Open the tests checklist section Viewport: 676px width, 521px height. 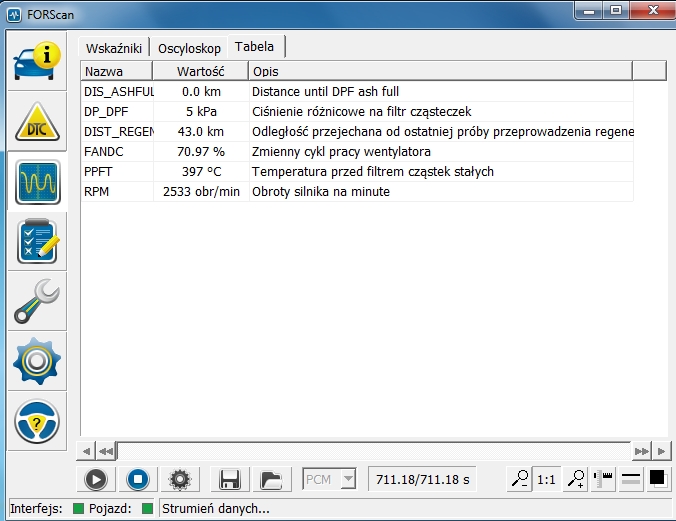click(x=37, y=242)
